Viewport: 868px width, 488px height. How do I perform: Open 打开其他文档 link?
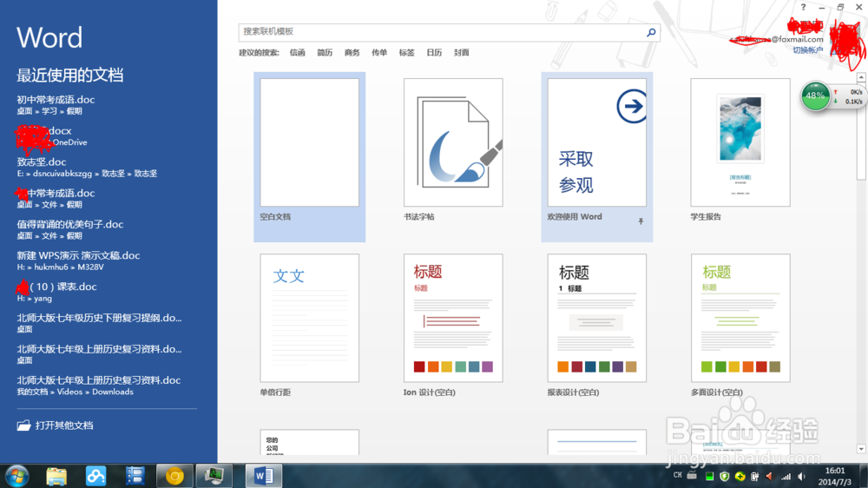[x=64, y=425]
